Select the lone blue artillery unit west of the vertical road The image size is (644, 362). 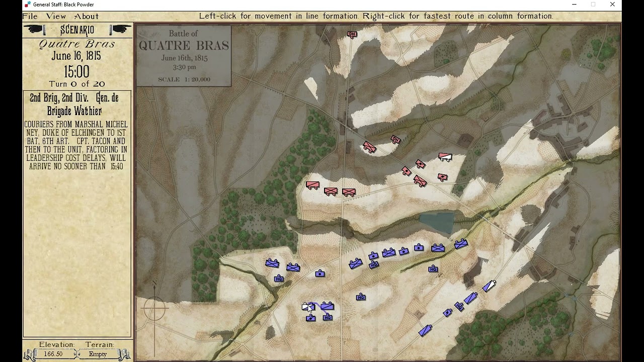coord(320,274)
